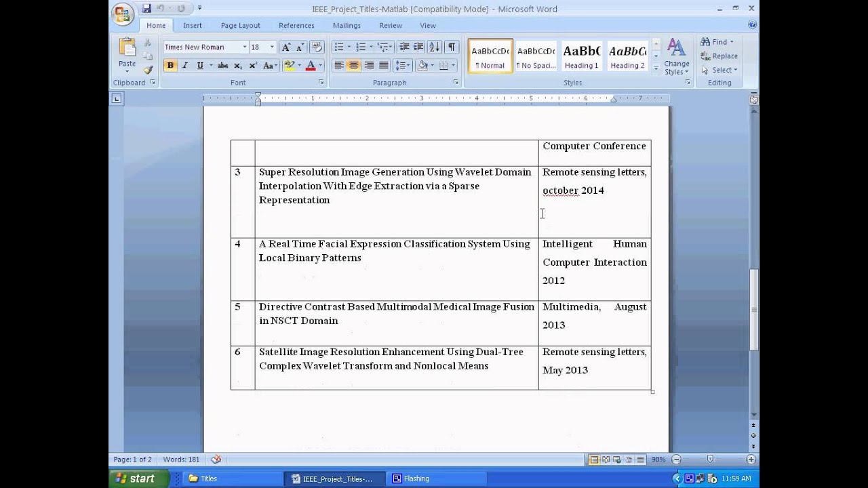The height and width of the screenshot is (488, 868).
Task: Apply yellow text highlight color
Action: [x=289, y=66]
